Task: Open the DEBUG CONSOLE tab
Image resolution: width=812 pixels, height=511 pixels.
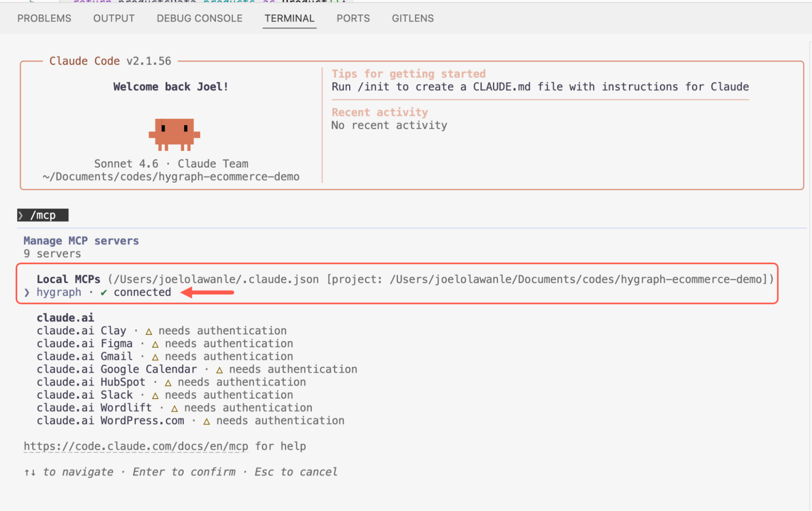Action: pos(199,18)
